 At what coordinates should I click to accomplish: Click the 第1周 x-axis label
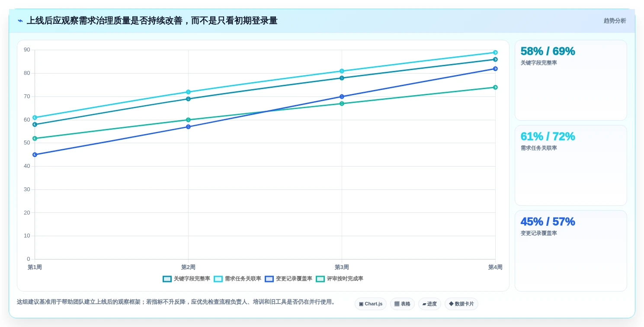35,267
